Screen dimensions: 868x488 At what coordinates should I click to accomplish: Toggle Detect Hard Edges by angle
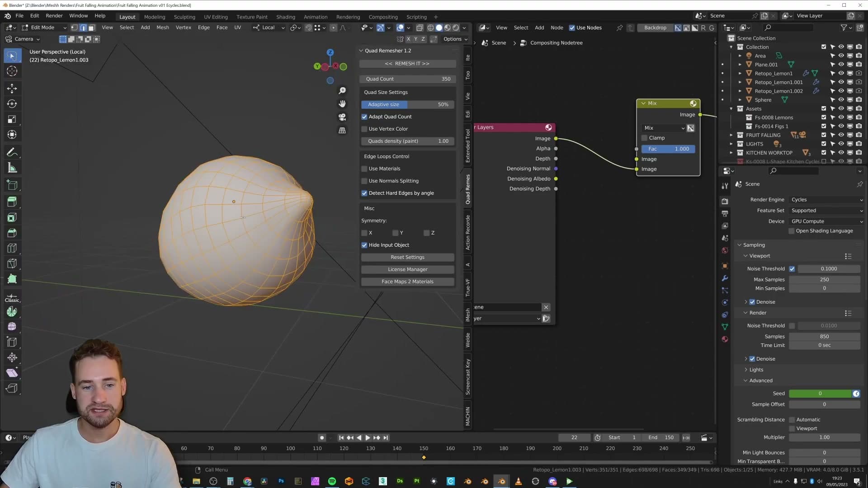click(364, 193)
